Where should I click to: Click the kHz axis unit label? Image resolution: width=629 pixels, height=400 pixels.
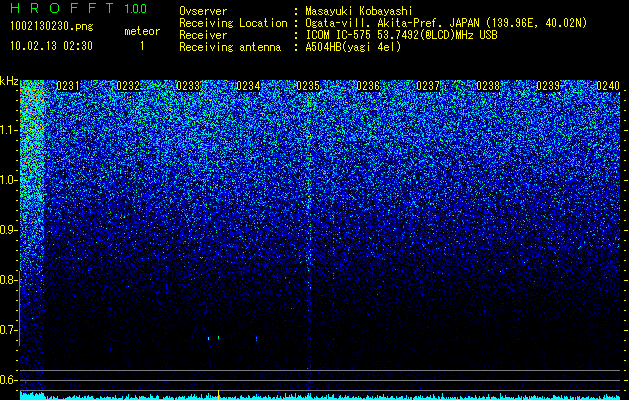(x=9, y=81)
